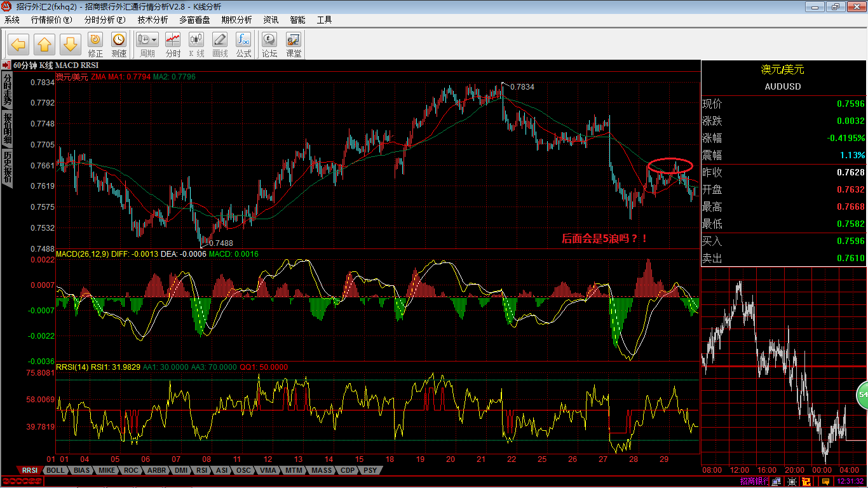Select the K线 candlestick toolbar icon
The width and height of the screenshot is (868, 488).
(196, 45)
